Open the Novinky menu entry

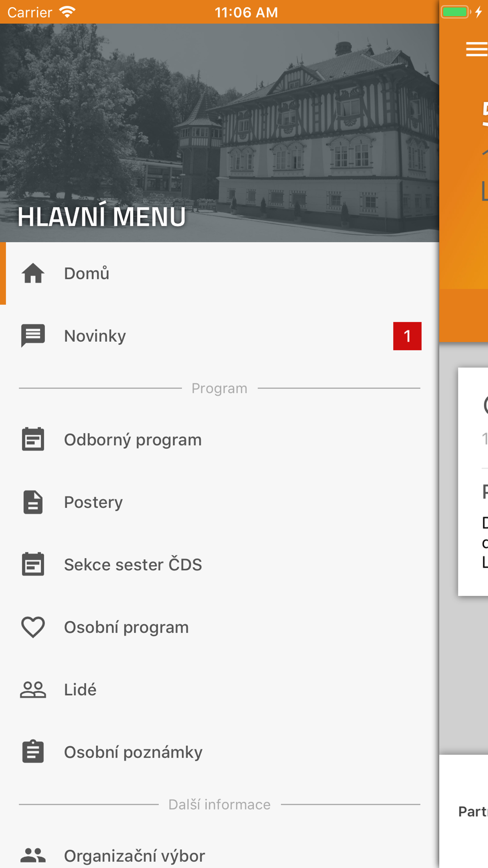(x=220, y=336)
